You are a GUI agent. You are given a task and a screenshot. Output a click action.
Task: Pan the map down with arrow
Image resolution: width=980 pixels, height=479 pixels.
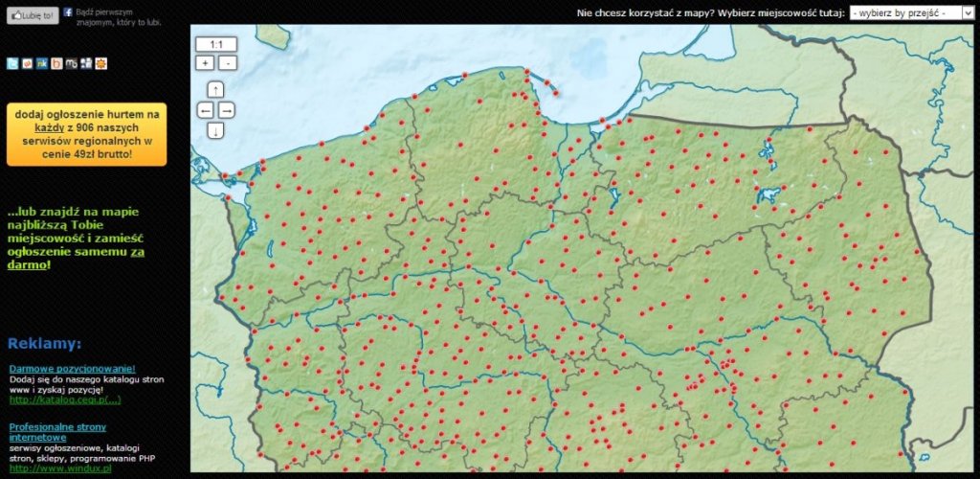tap(215, 130)
